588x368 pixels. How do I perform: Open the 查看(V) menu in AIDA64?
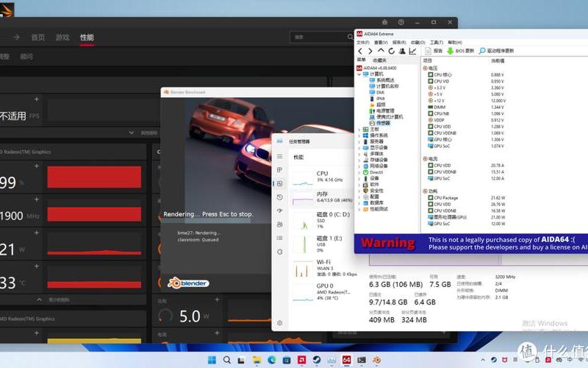[x=381, y=43]
